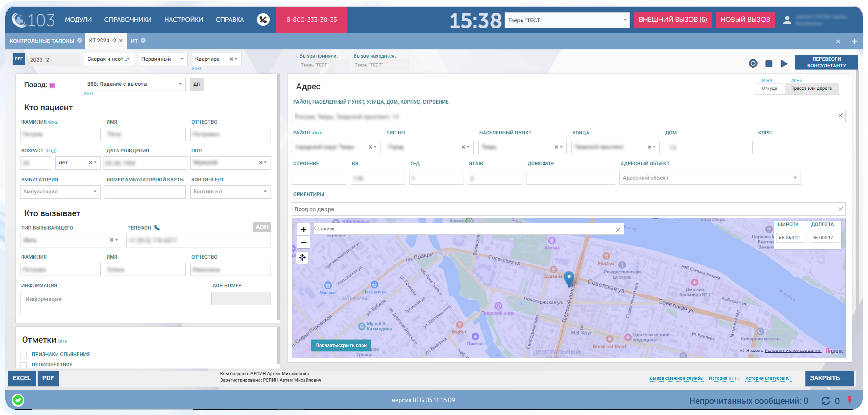The image size is (868, 415).
Task: Click НОВЫЙ ВЫЗОВ button
Action: 745,20
